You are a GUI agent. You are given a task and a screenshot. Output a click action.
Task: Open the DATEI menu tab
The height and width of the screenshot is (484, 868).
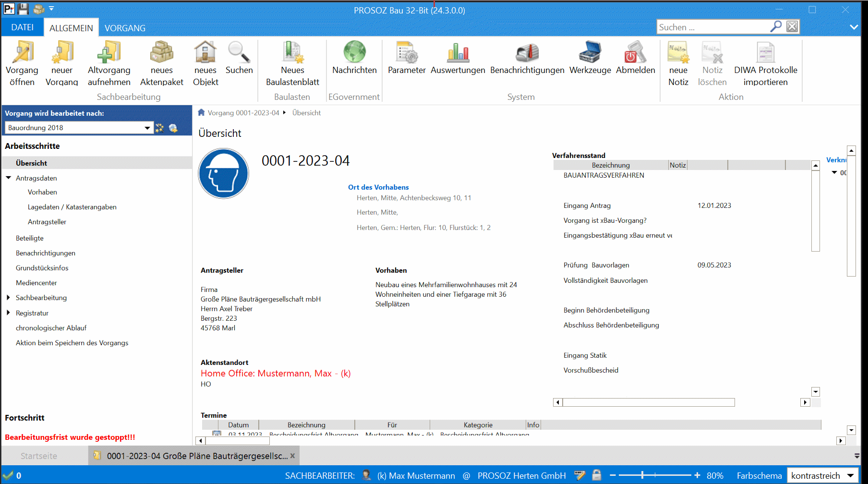coord(23,27)
